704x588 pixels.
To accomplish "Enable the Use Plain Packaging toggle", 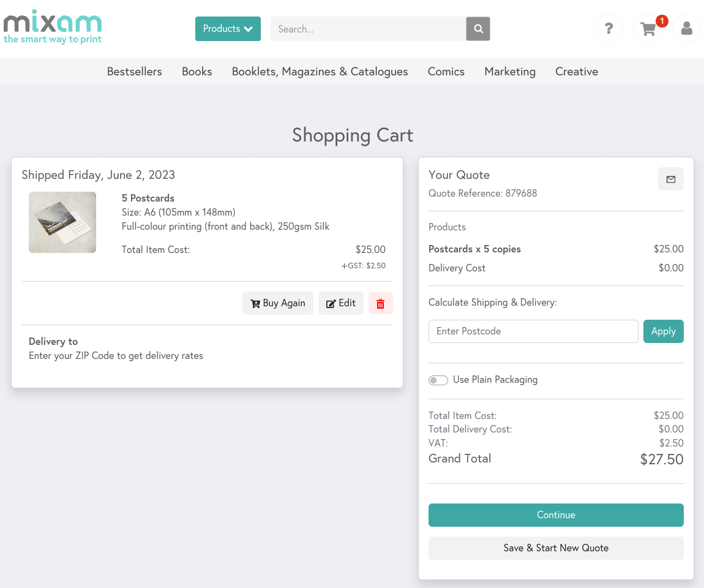I will 438,380.
